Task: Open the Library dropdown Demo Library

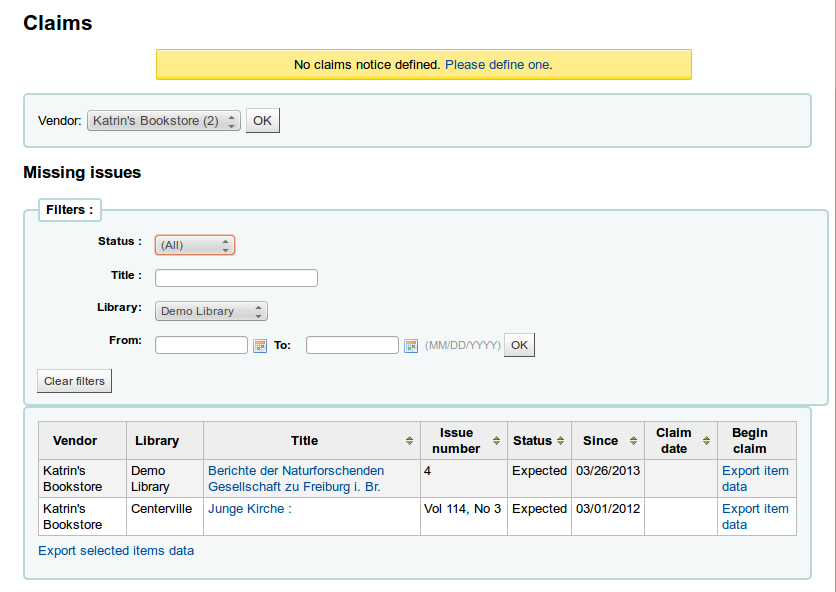Action: click(x=211, y=311)
